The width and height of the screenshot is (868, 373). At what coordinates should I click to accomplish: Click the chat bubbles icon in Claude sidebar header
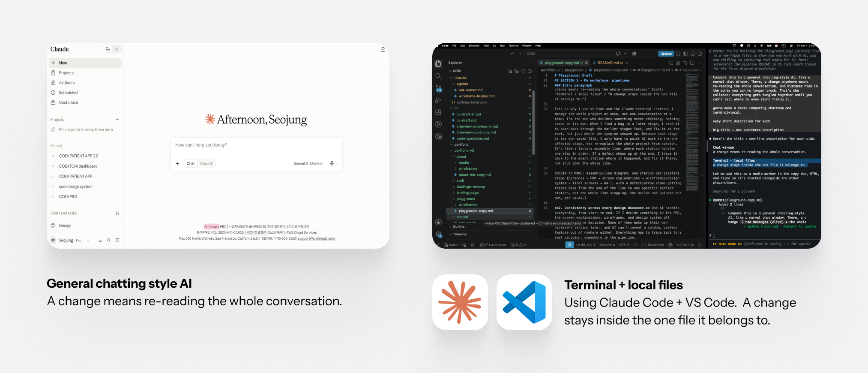108,49
